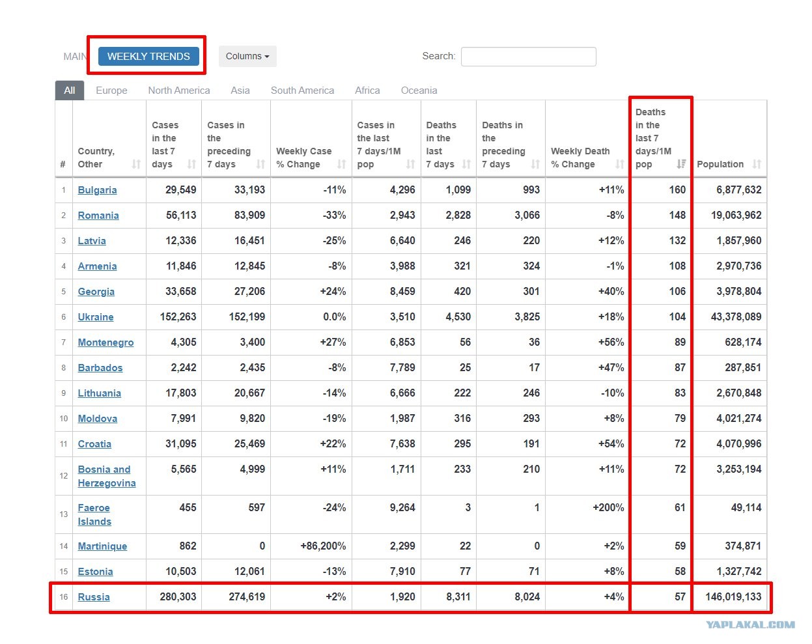Sort by Deaths in the last 7 days icon
812x644 pixels.
coord(466,164)
